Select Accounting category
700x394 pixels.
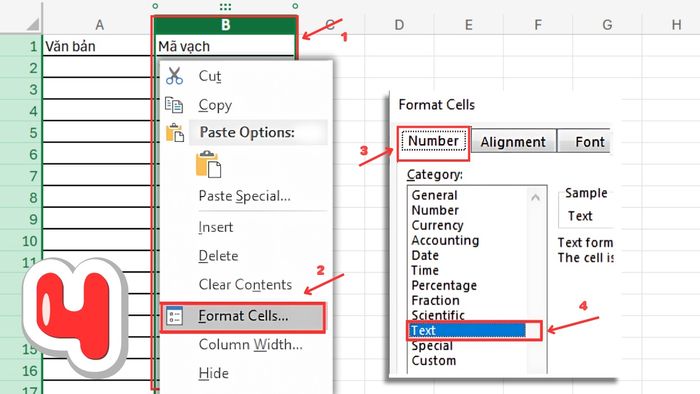point(445,241)
